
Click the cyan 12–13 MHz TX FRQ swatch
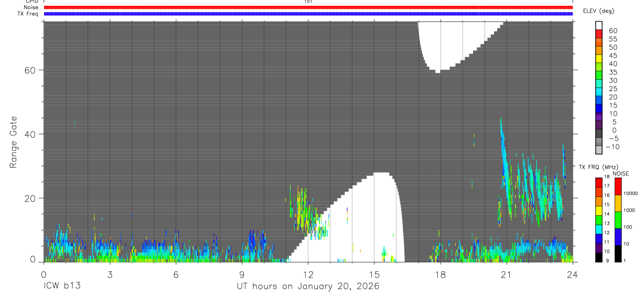click(599, 229)
